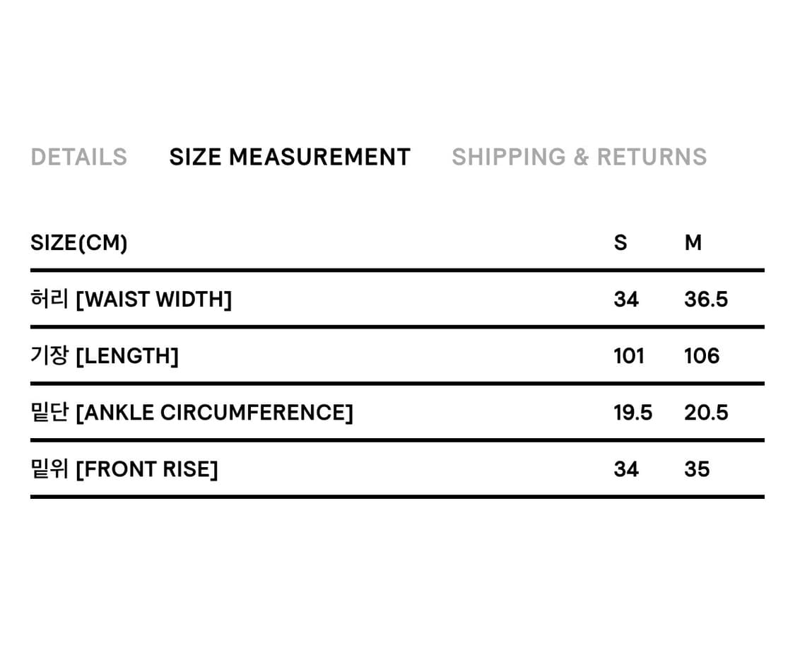Open the DETAILS tab
795x672 pixels.
tap(78, 157)
